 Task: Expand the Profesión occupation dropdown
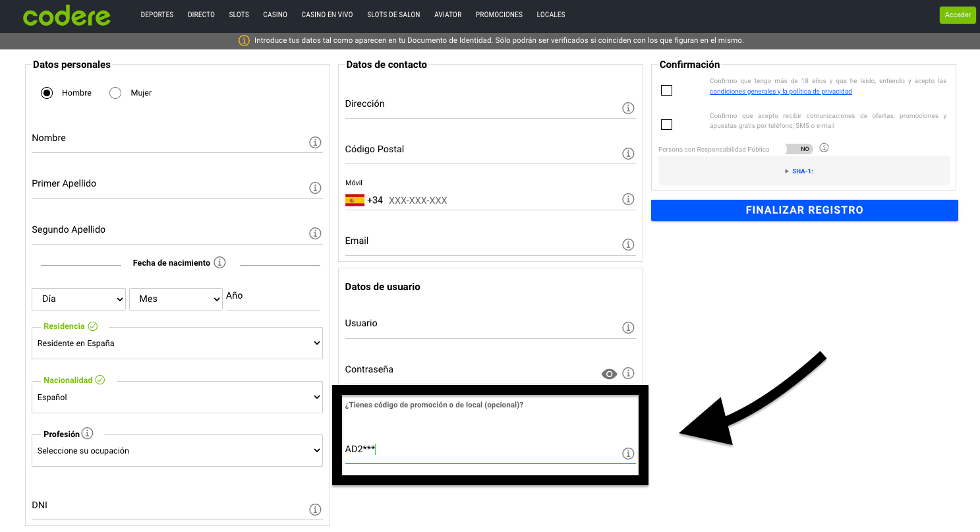coord(177,451)
